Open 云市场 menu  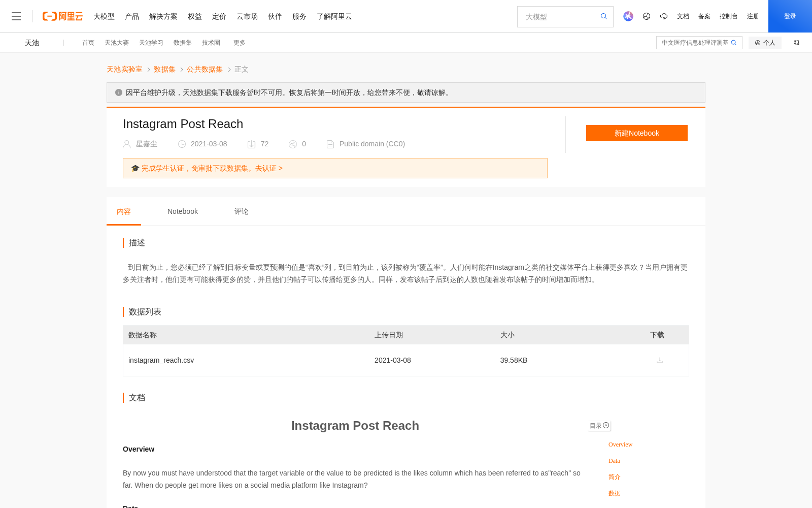point(247,16)
